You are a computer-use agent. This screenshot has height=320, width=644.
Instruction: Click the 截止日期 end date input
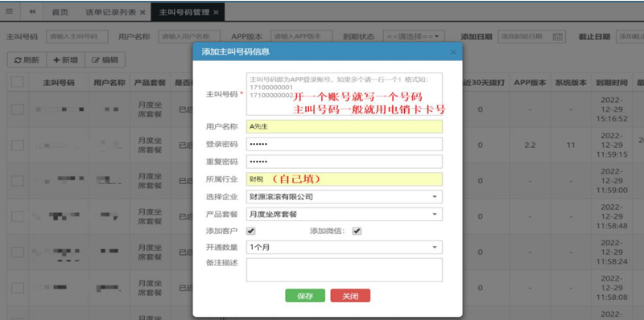point(630,36)
